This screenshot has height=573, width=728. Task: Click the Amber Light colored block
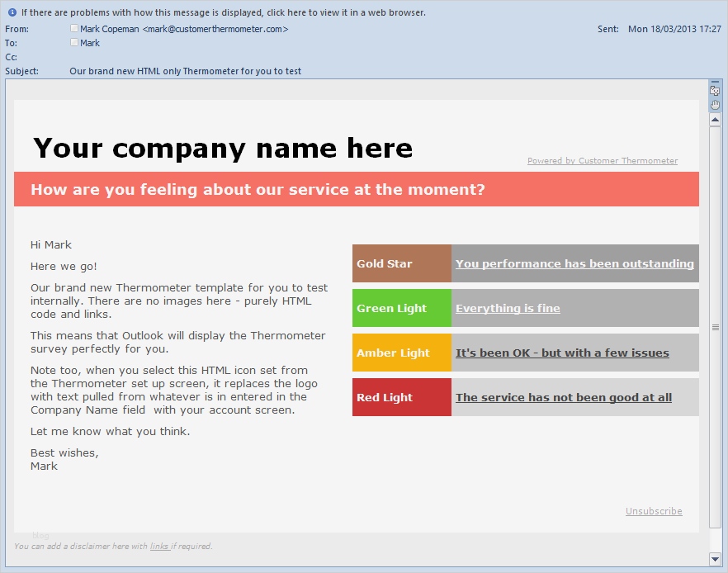click(402, 353)
